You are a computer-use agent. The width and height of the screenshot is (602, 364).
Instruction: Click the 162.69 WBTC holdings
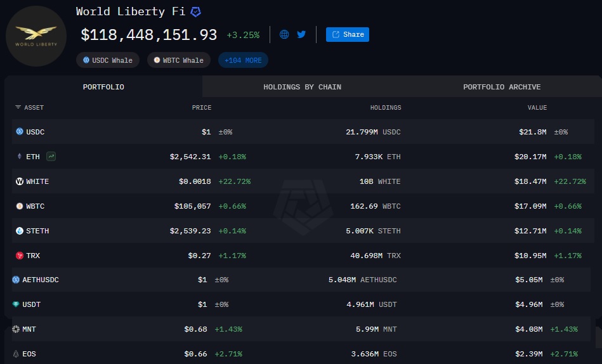[x=376, y=206]
